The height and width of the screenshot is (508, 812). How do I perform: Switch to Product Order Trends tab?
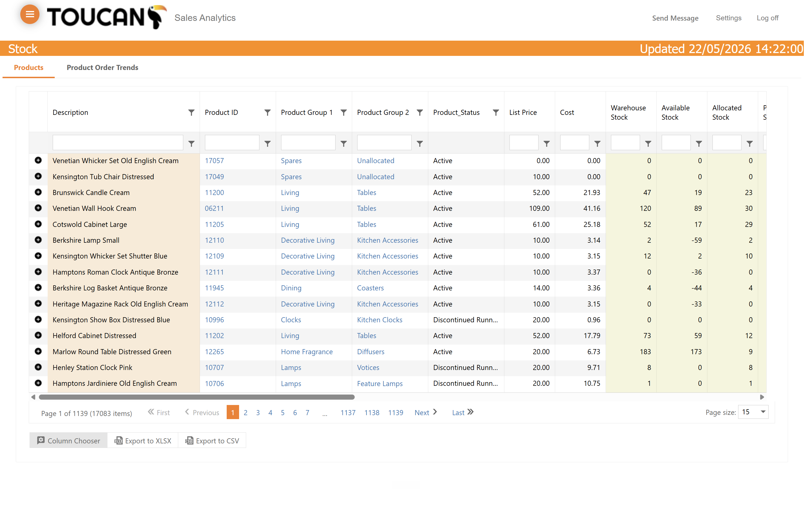(102, 67)
